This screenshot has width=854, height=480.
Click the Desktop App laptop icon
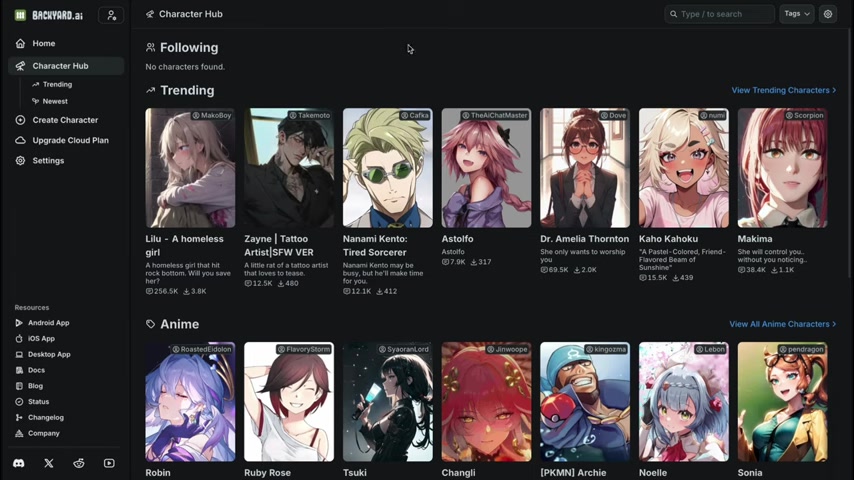click(x=19, y=354)
